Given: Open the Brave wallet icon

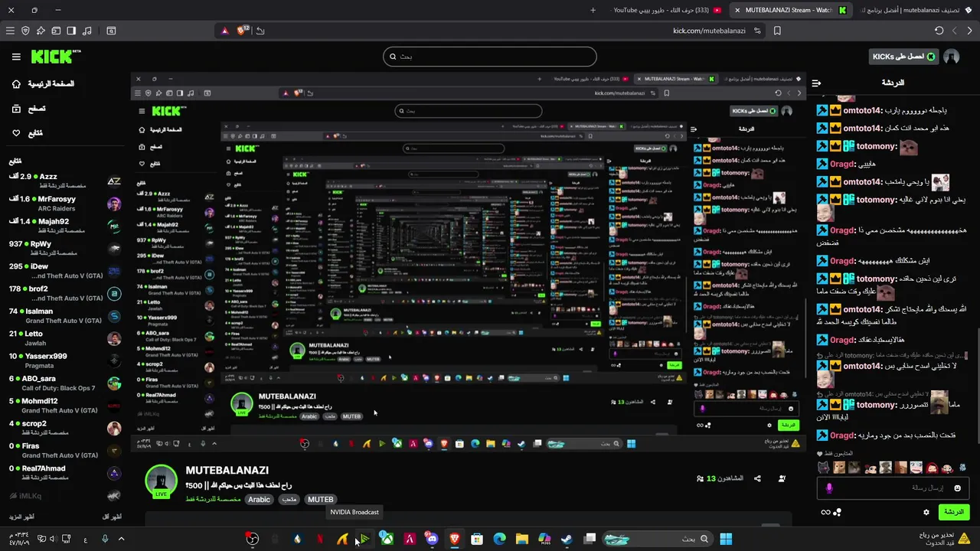Looking at the screenshot, I should click(56, 31).
